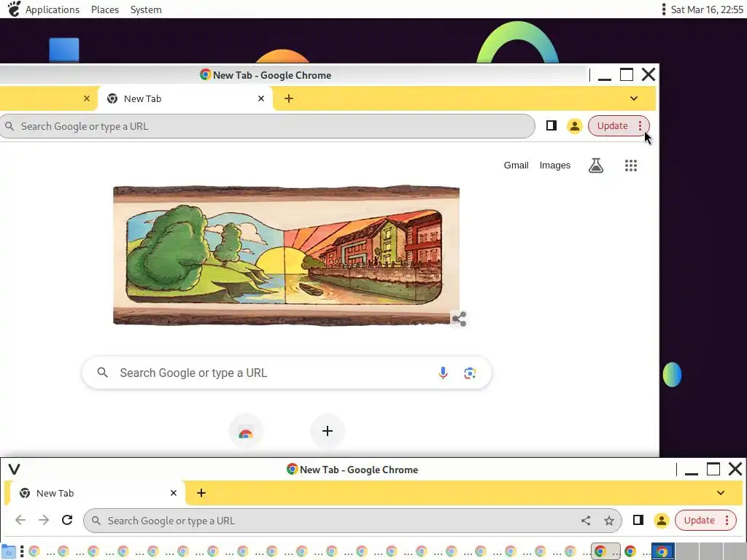Expand the tab search chevron in lower Chrome window
The height and width of the screenshot is (560, 747).
pyautogui.click(x=720, y=494)
